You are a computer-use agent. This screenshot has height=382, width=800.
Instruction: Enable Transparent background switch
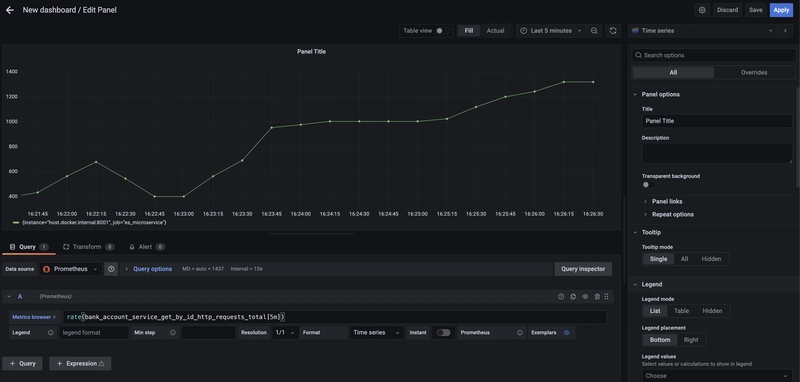click(648, 185)
